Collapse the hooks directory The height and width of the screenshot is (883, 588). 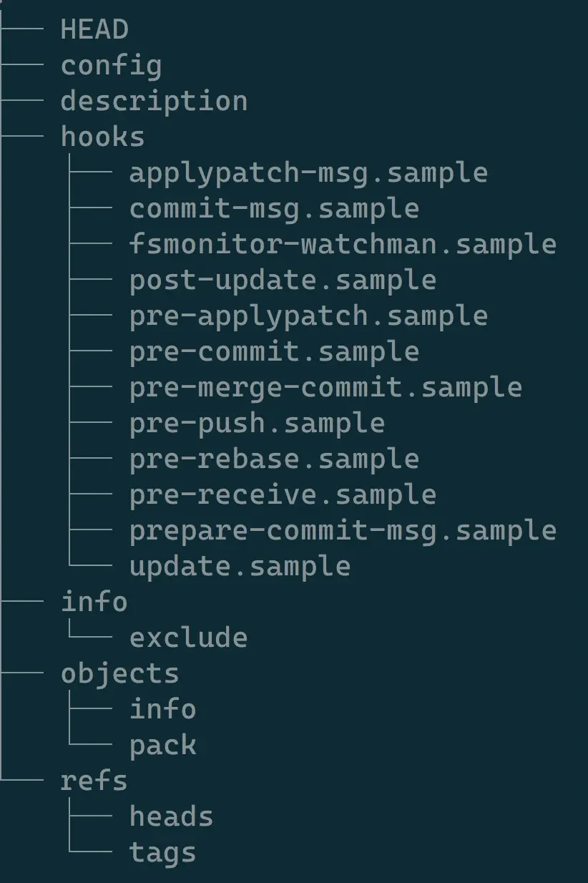tap(102, 137)
